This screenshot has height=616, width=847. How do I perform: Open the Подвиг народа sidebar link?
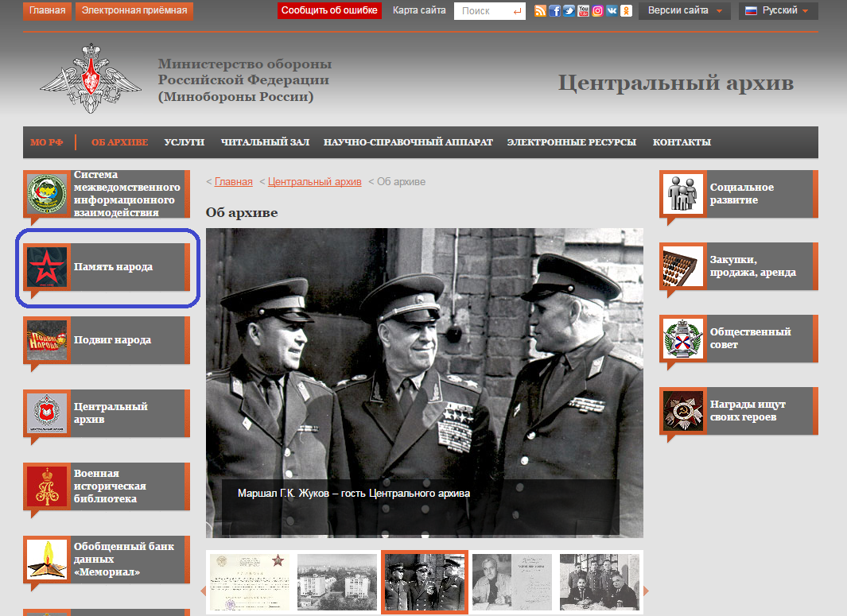(112, 340)
